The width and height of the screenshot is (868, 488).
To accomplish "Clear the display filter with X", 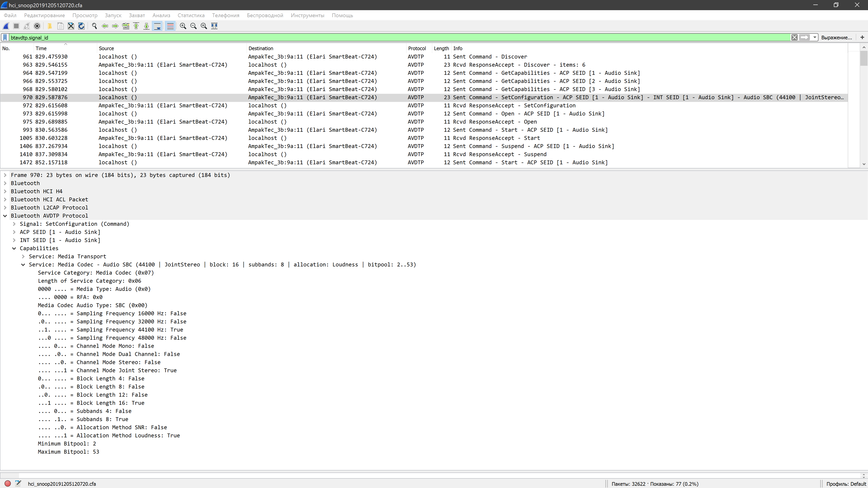I will click(x=794, y=37).
